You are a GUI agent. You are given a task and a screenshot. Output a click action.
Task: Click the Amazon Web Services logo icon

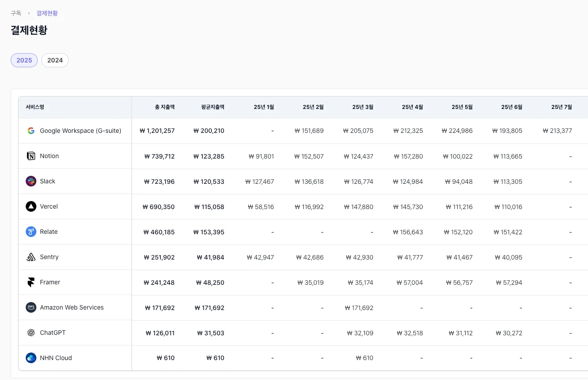coord(31,307)
